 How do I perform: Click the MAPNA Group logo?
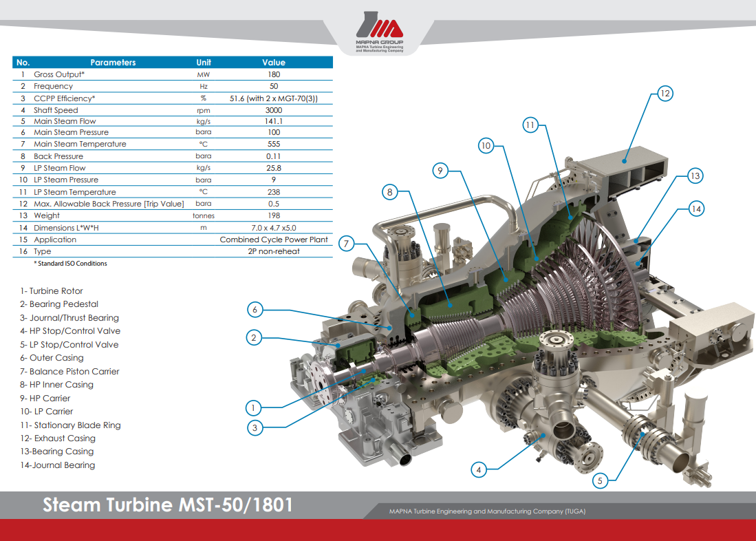click(x=378, y=32)
